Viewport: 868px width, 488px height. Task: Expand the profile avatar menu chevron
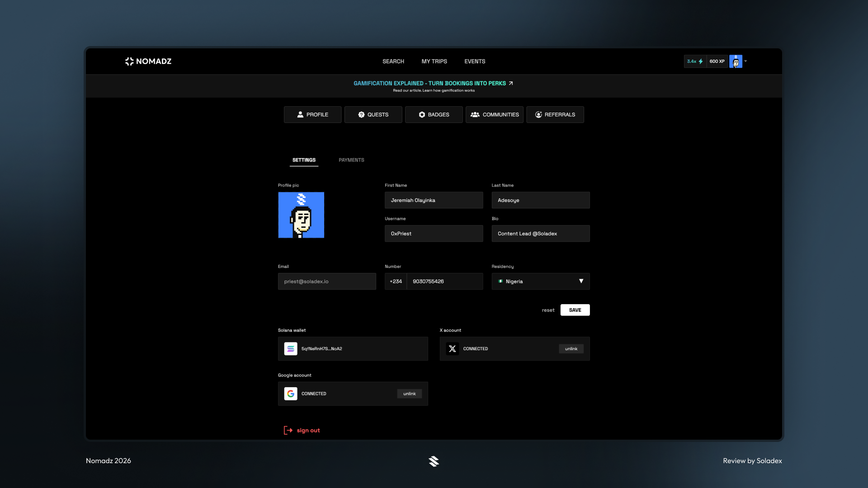(x=745, y=61)
